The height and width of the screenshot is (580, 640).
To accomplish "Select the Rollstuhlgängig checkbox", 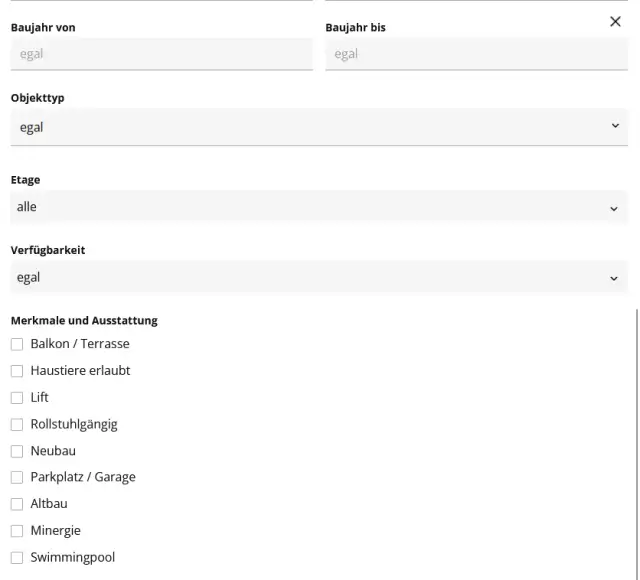I will pos(17,424).
